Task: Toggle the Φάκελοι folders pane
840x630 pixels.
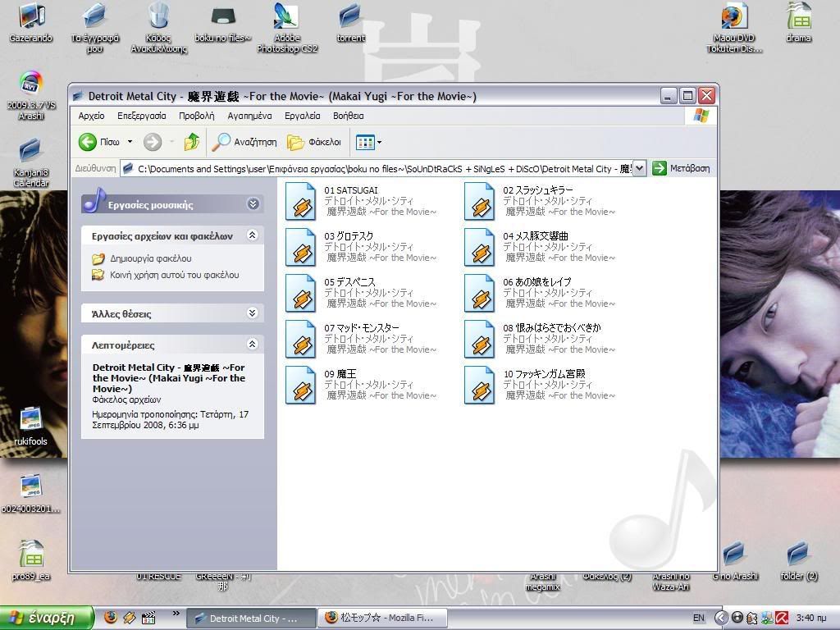Action: pos(314,142)
